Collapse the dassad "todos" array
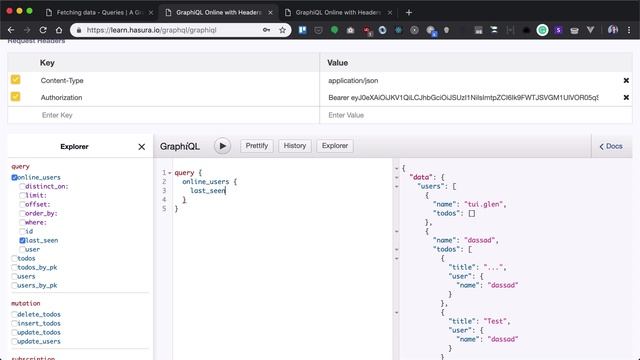640x360 pixels. [396, 249]
